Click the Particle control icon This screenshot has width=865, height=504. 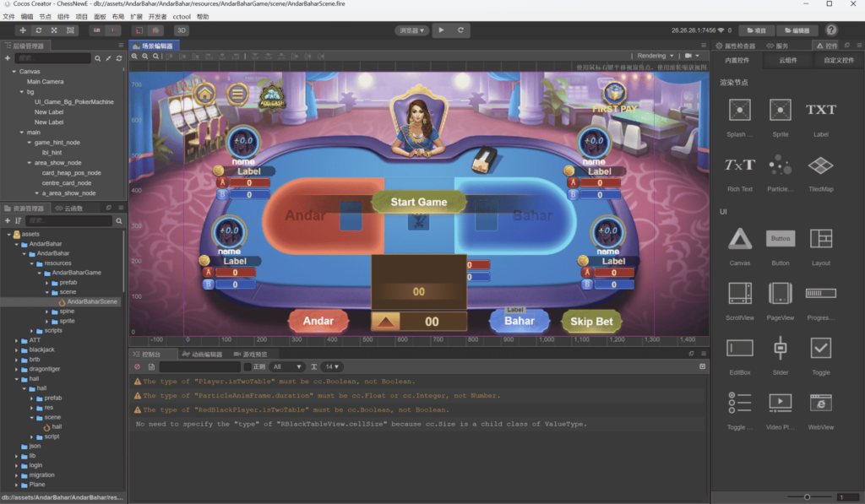780,166
